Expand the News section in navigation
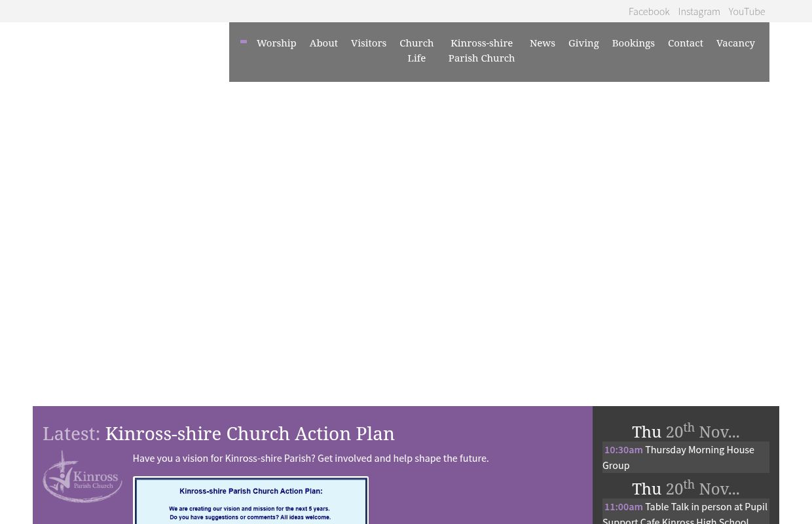 [x=542, y=43]
